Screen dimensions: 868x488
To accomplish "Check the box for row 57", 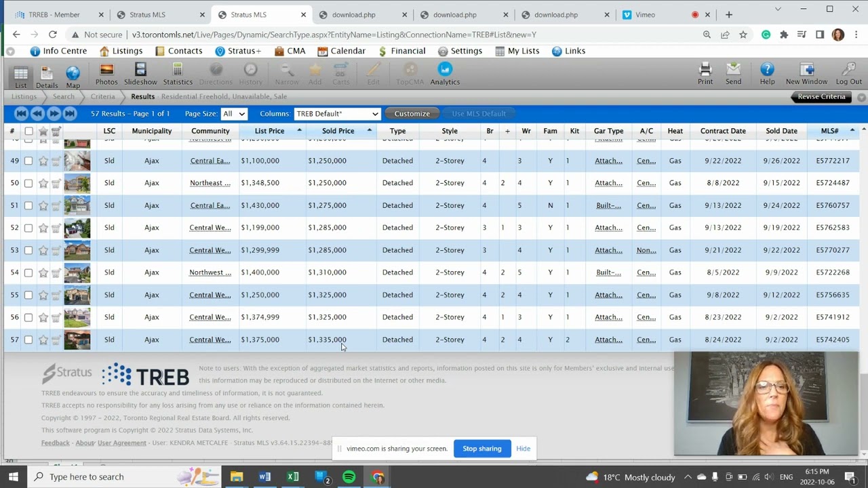I will tap(28, 340).
